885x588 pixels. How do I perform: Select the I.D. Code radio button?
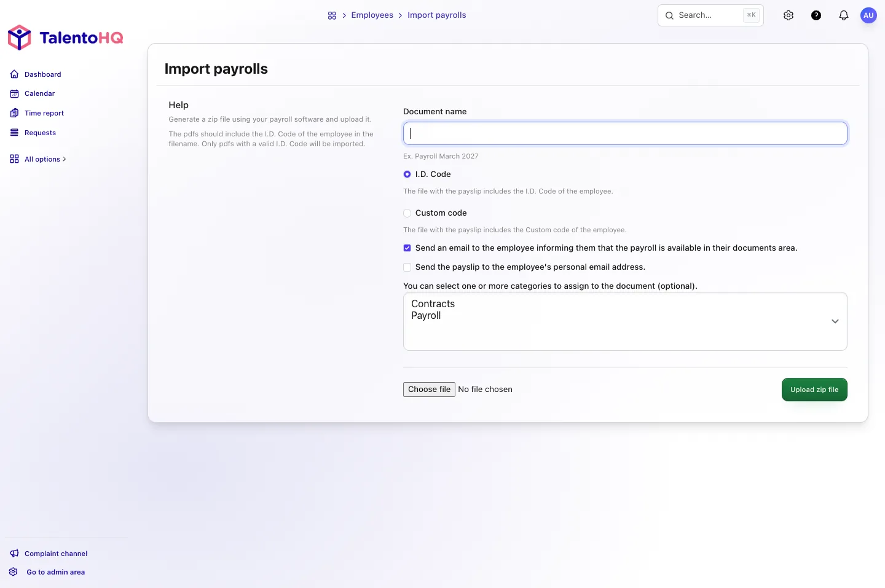pyautogui.click(x=407, y=174)
